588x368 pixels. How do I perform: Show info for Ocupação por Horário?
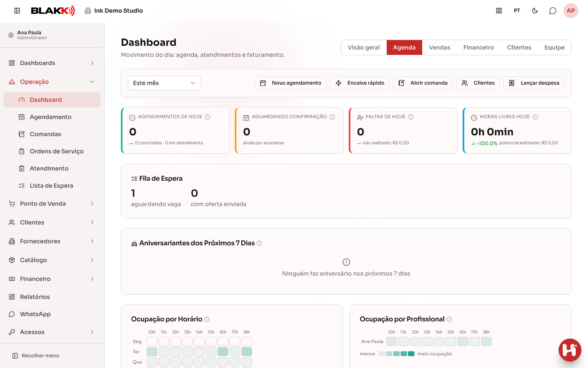207,319
